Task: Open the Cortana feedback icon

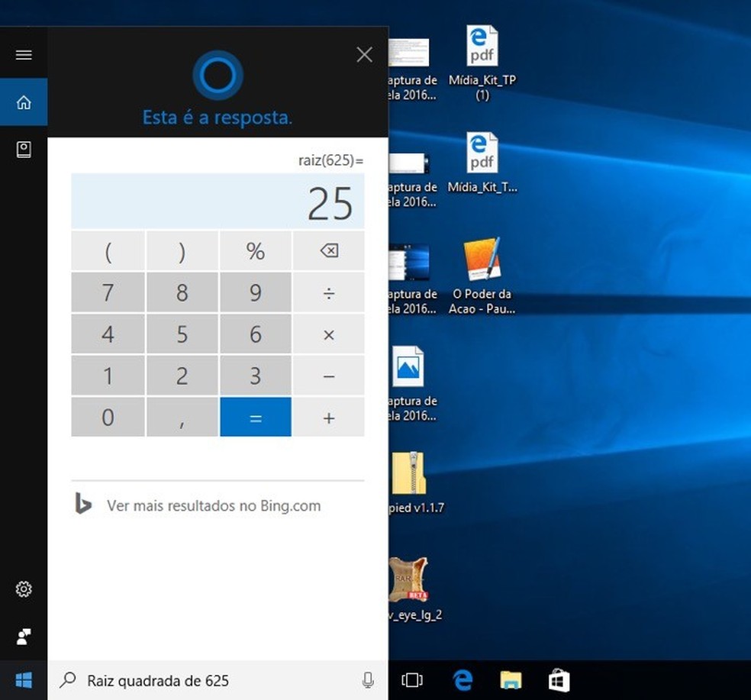Action: coord(24,637)
